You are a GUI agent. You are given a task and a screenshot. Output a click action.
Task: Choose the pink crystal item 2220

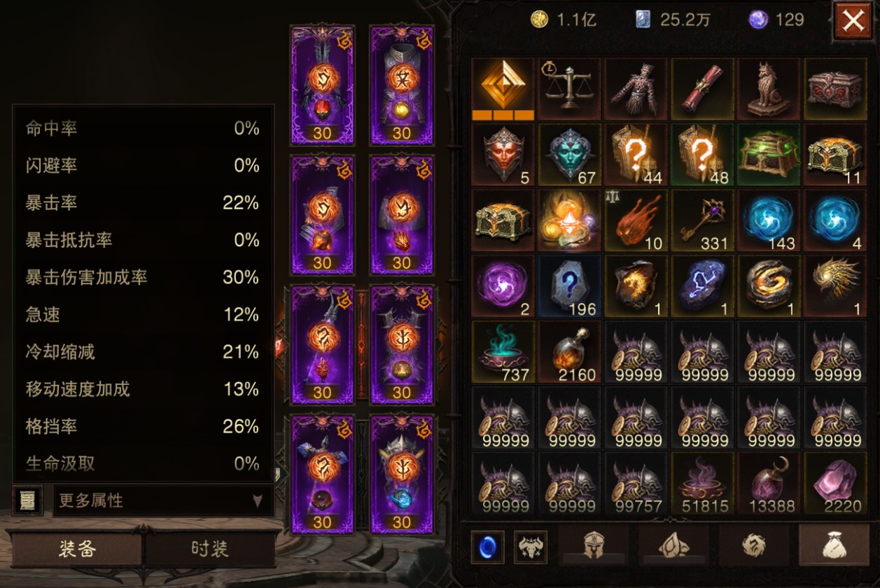[x=834, y=483]
